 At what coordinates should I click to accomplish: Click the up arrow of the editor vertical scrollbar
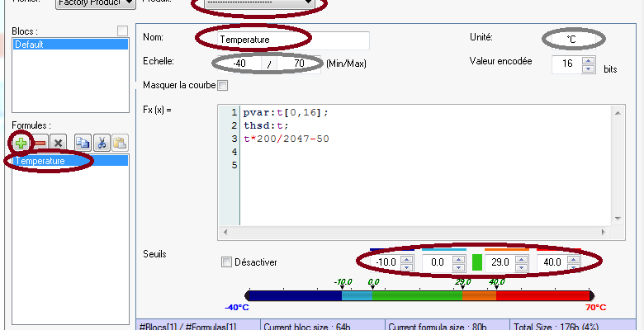point(618,112)
